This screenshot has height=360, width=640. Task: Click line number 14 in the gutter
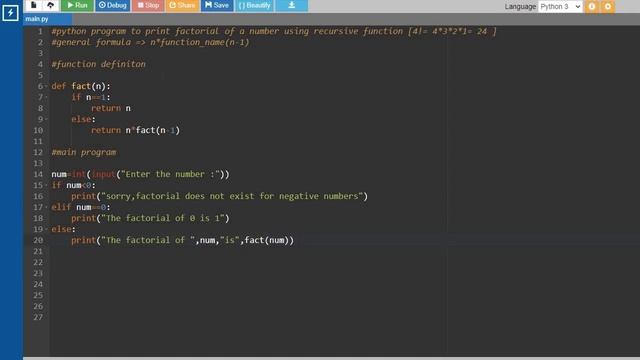tap(38, 174)
